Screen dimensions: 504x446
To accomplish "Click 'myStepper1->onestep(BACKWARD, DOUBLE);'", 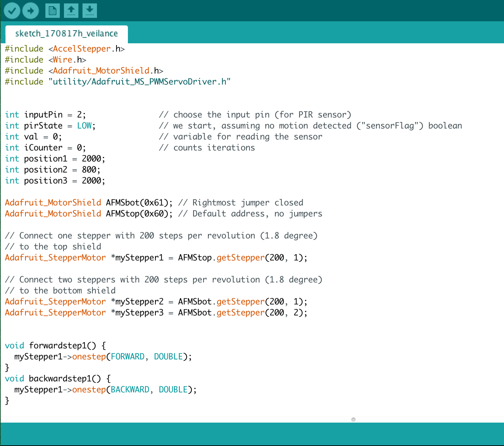I will click(x=106, y=390).
